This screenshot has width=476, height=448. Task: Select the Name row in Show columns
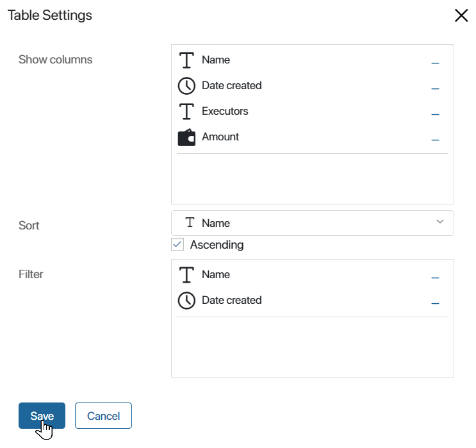(x=313, y=60)
